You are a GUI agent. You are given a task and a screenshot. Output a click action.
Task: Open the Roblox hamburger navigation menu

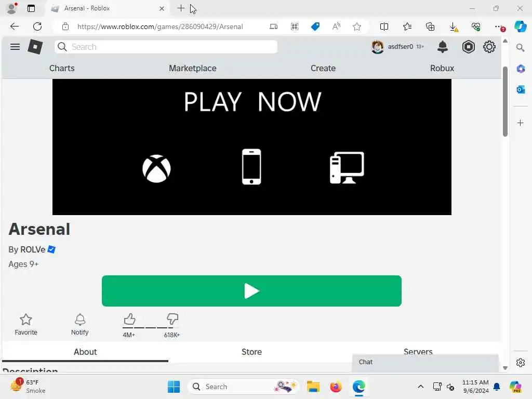tap(15, 47)
